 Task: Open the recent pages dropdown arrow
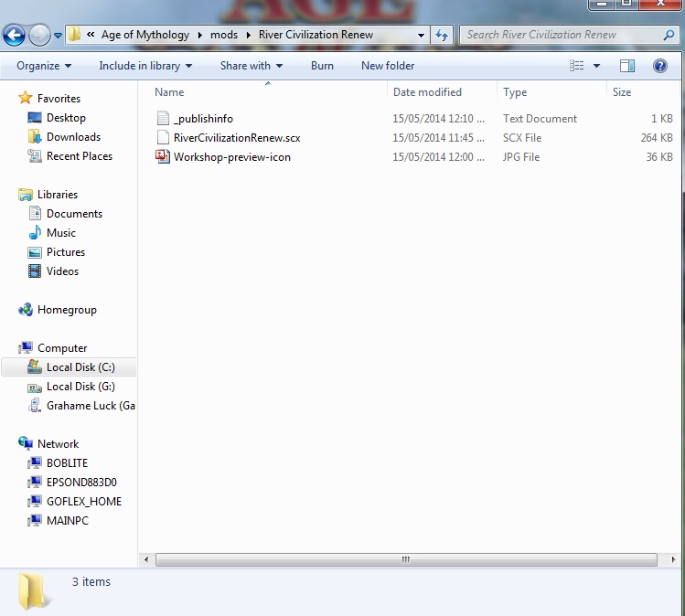click(59, 36)
